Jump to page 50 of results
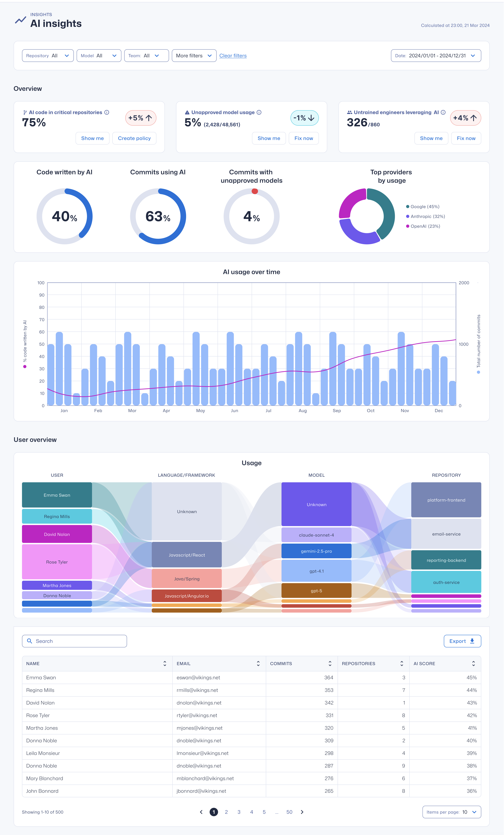Screen dimensions: 504x835 289,812
